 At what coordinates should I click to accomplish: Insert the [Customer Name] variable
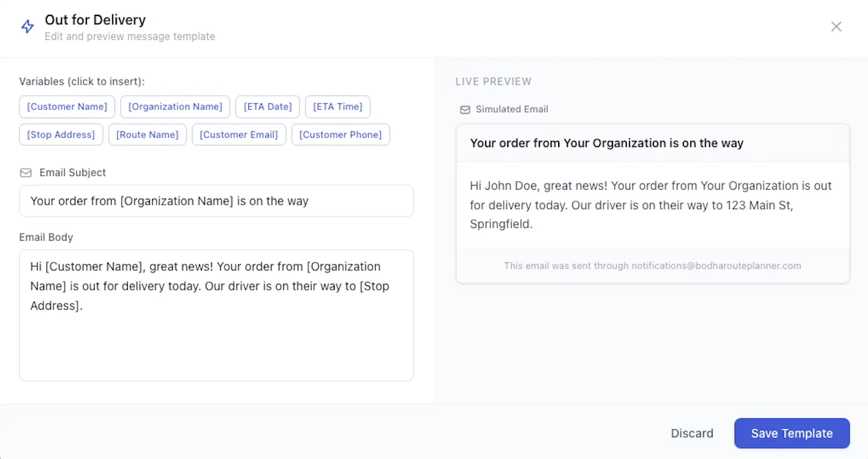coord(67,107)
